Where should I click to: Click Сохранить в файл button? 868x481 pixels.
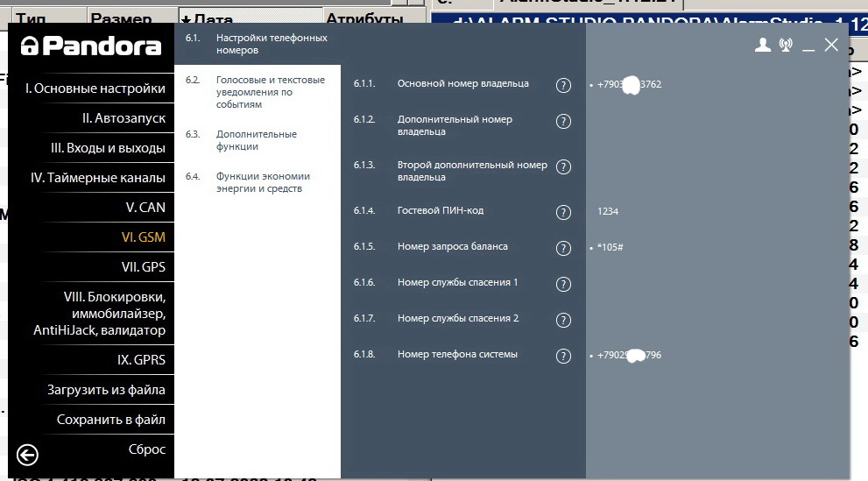point(110,420)
